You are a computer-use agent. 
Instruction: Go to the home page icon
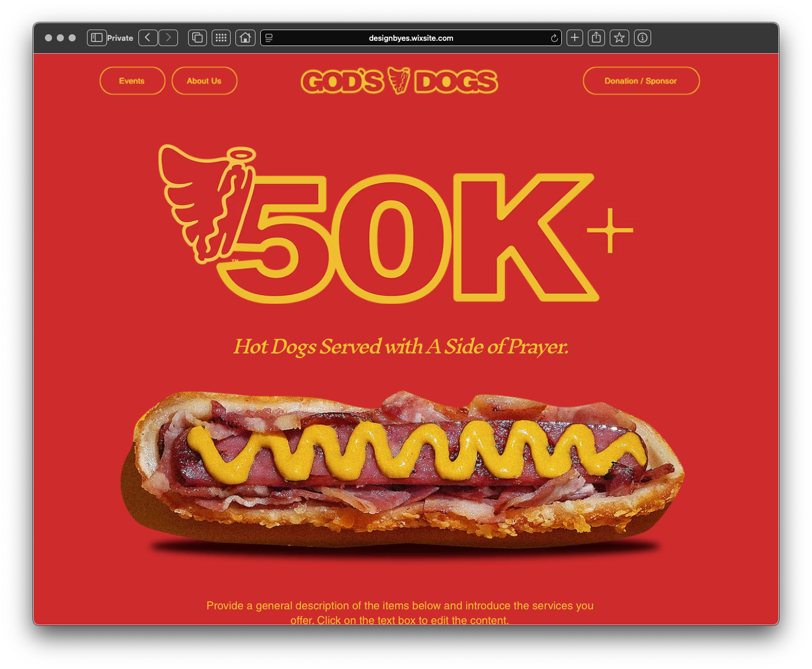pos(245,38)
